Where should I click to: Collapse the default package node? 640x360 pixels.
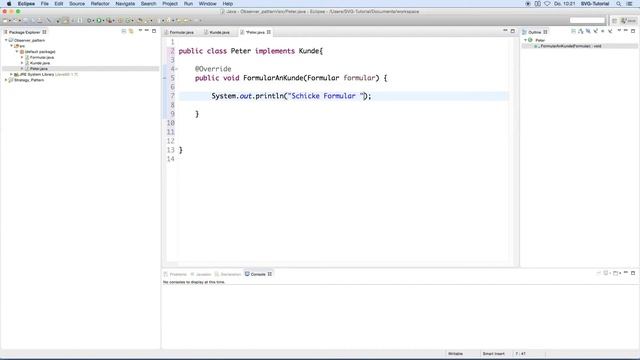[x=17, y=51]
